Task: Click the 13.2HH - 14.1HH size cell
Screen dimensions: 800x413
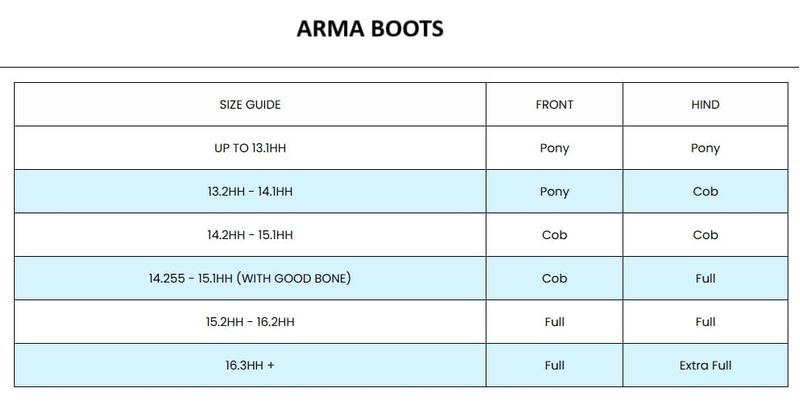Action: tap(250, 192)
